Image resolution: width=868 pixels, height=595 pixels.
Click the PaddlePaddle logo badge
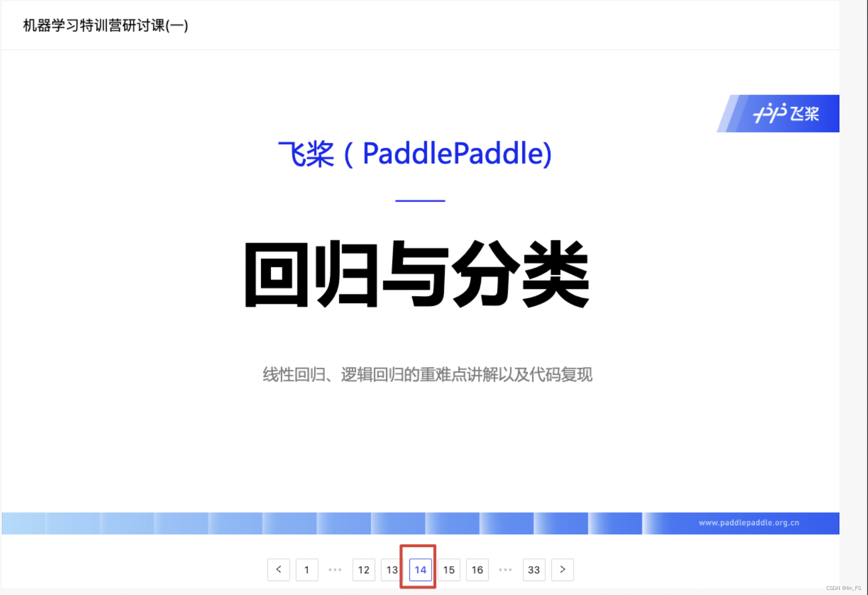pyautogui.click(x=779, y=114)
